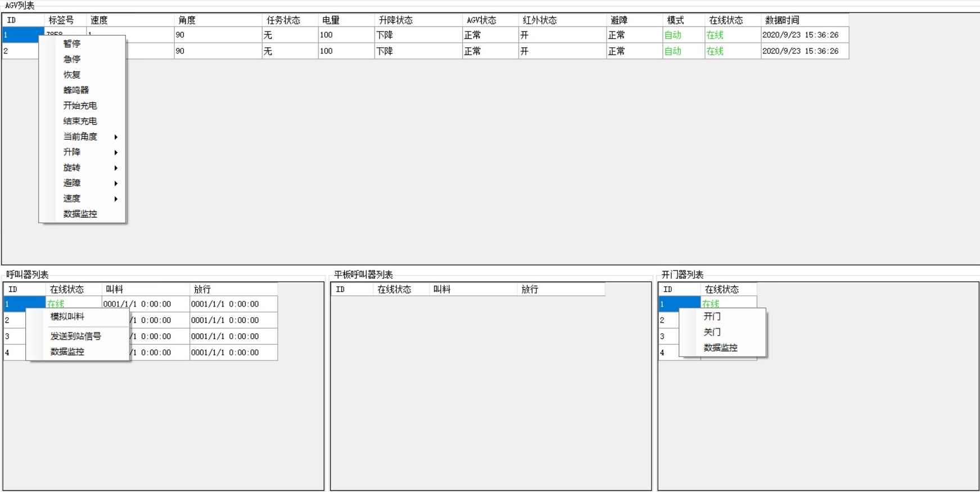Screen dimensions: 980x492
Task: Click the 下降 cell in AGV row 1
Action: (x=418, y=35)
